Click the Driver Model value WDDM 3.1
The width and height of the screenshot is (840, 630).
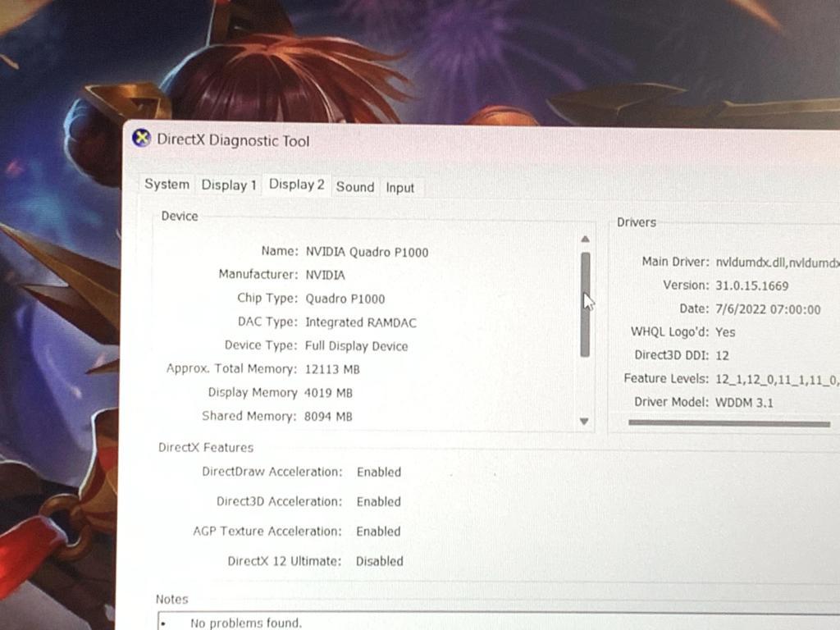tap(745, 402)
